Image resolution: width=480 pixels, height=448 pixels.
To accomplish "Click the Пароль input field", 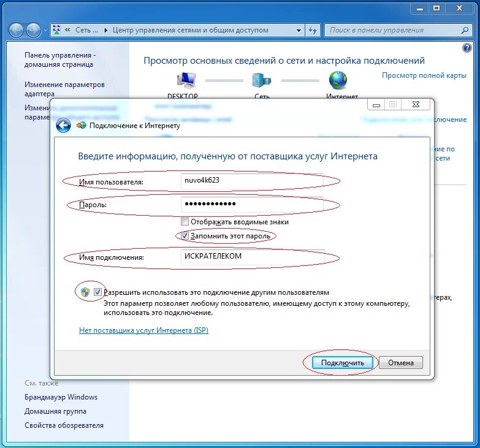I will pyautogui.click(x=252, y=205).
